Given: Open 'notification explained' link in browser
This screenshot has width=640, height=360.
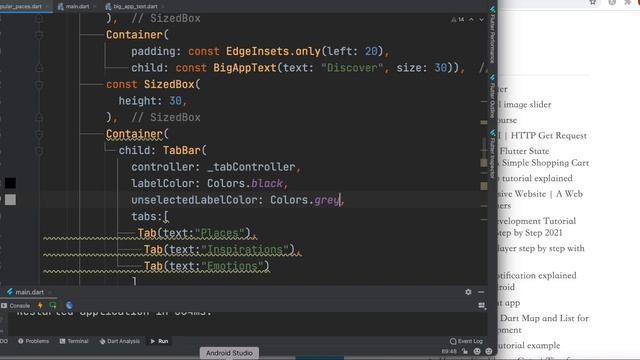Looking at the screenshot, I should click(x=537, y=276).
